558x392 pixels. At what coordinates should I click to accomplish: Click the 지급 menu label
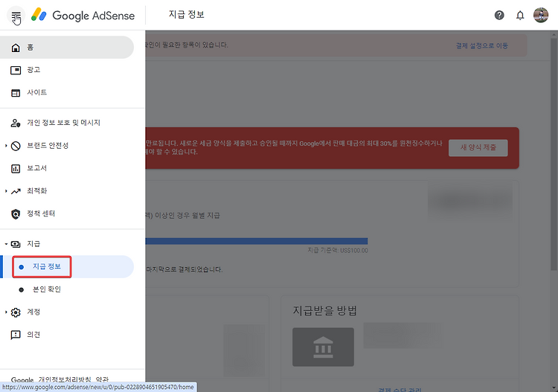(33, 244)
